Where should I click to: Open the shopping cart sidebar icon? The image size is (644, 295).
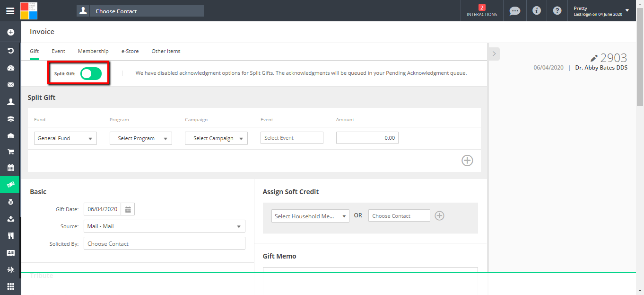(x=10, y=152)
